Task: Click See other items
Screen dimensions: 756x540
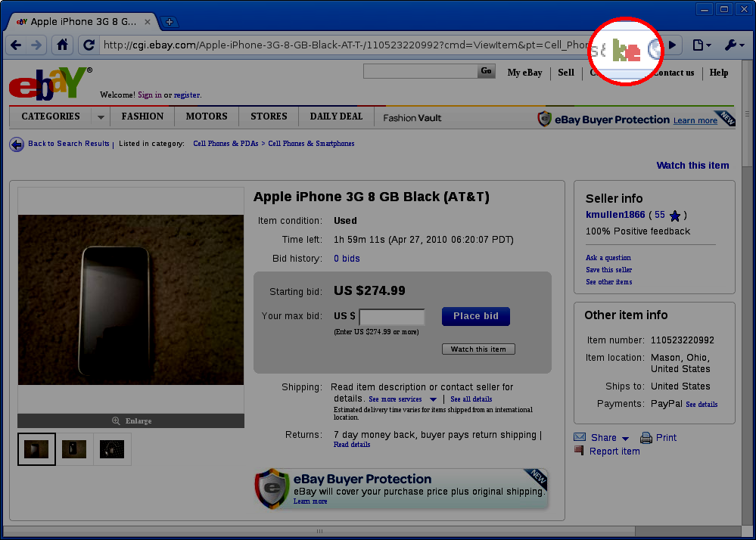Action: (609, 282)
